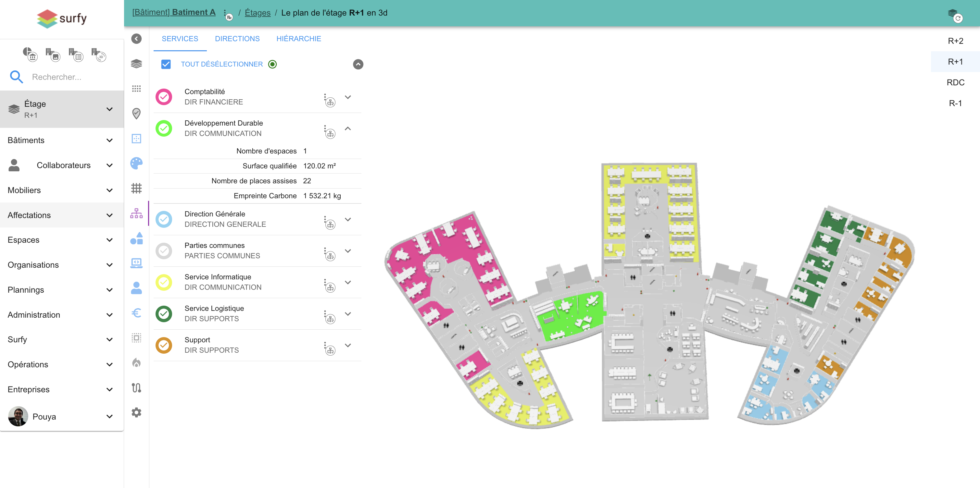Collapse the Développement Durable details
Viewport: 980px width, 488px height.
coord(348,128)
